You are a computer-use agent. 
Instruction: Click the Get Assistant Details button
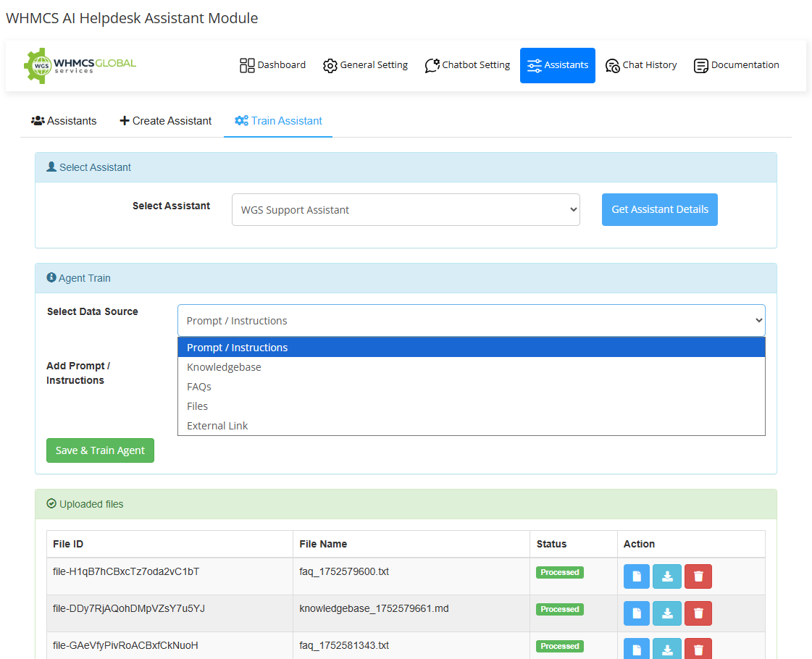[659, 209]
